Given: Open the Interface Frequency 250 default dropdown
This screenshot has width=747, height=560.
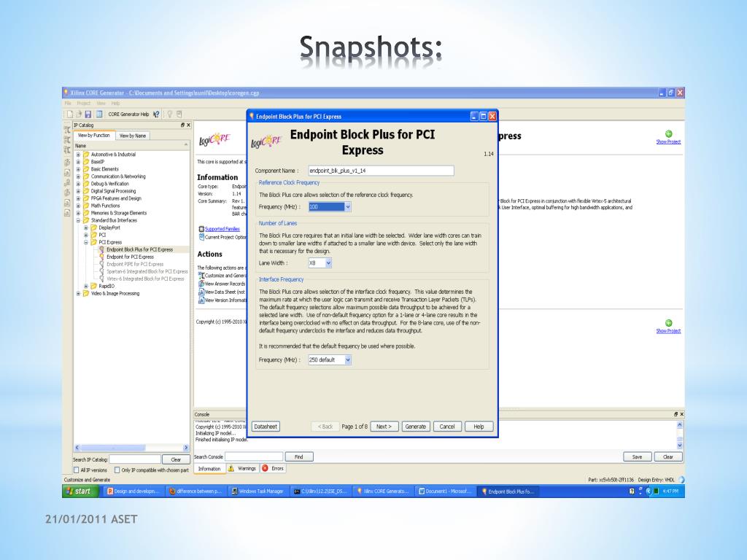Looking at the screenshot, I should pyautogui.click(x=348, y=360).
